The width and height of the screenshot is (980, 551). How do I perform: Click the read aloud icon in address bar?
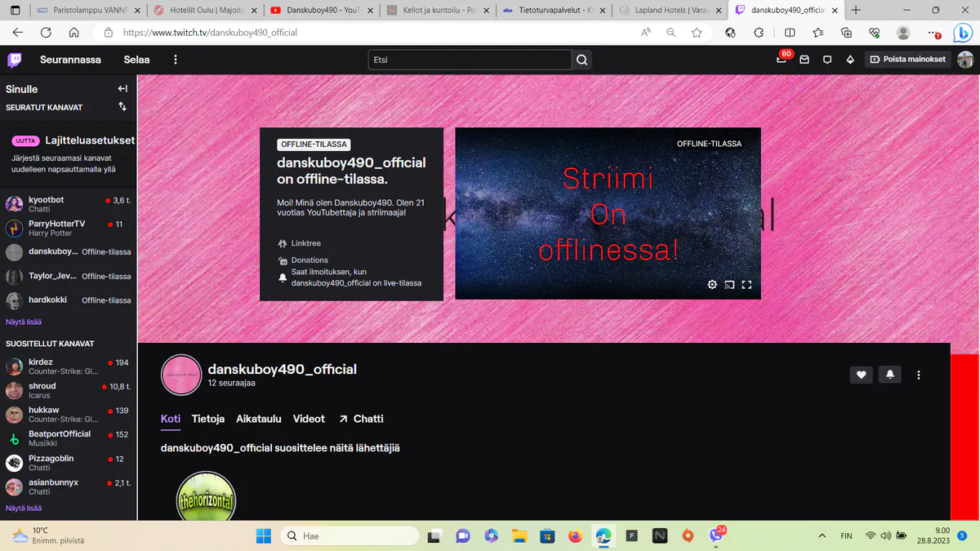(646, 33)
